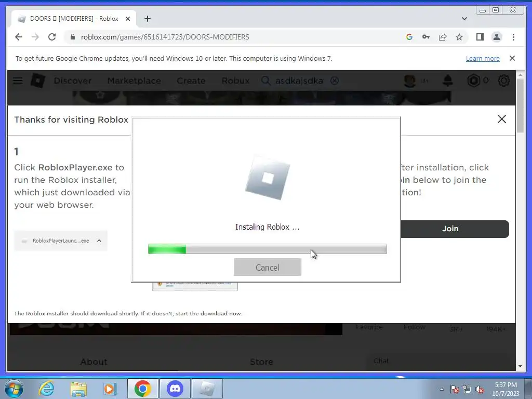Image resolution: width=532 pixels, height=399 pixels.
Task: Click the Chrome taskbar icon
Action: tap(142, 389)
